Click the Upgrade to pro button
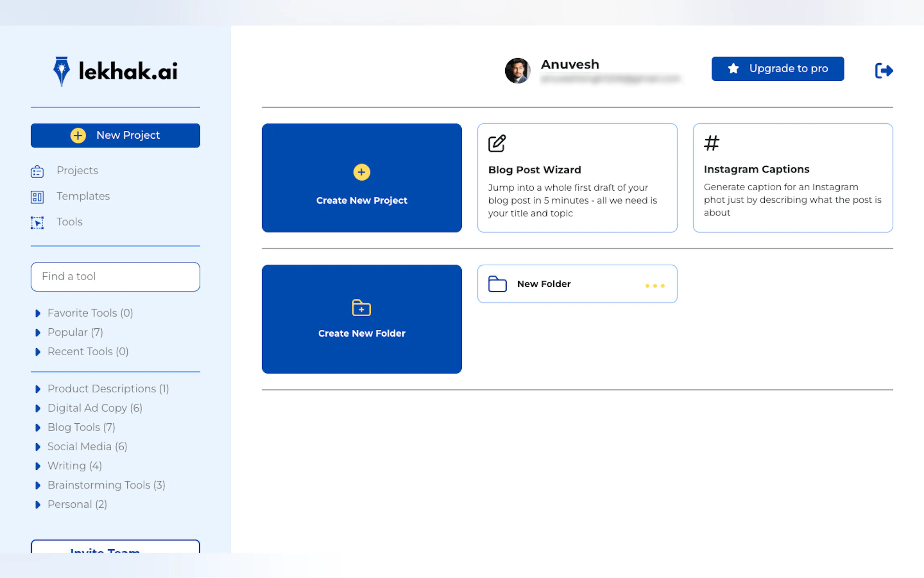Viewport: 924px width, 578px height. pos(777,69)
